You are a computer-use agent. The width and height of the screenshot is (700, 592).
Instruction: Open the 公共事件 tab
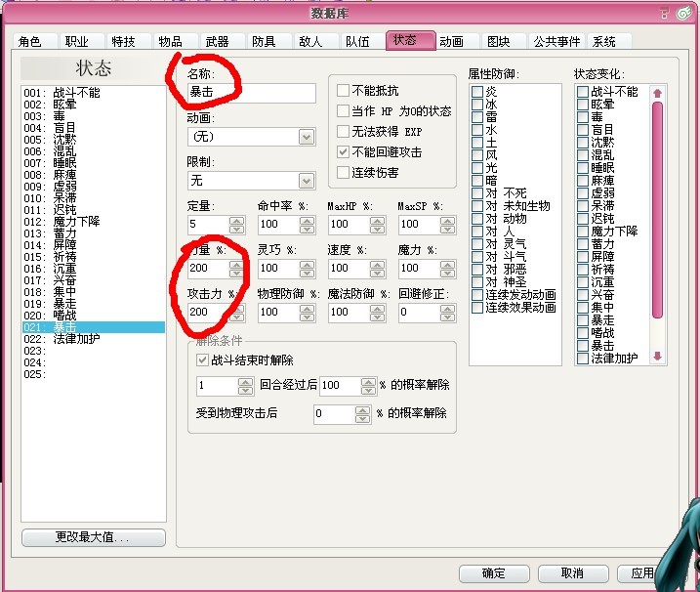tap(556, 42)
